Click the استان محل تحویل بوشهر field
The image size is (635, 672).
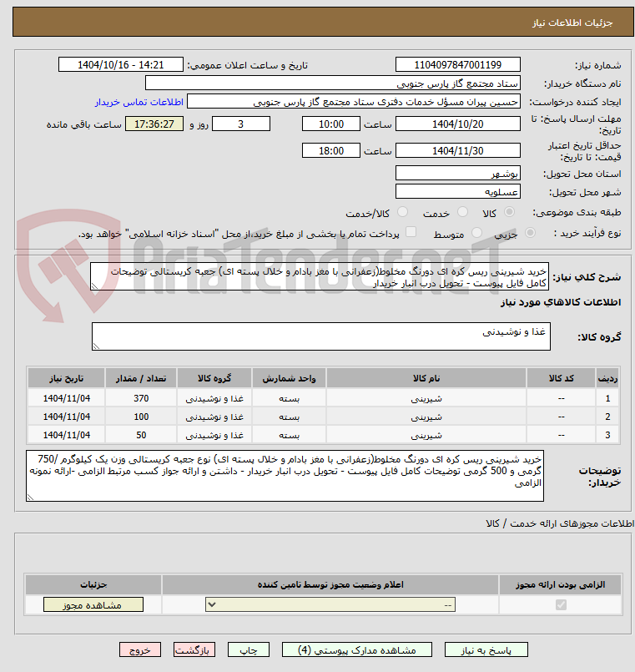[457, 173]
